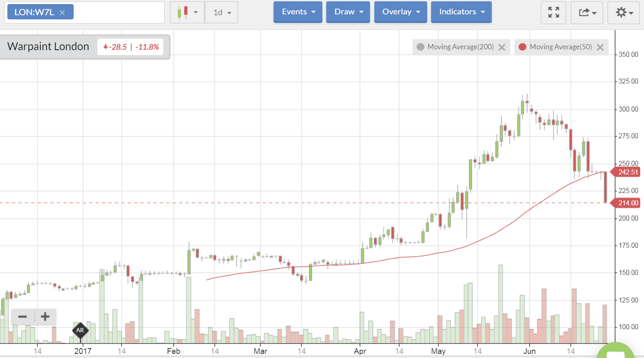Click the AR event marker
Image resolution: width=644 pixels, height=358 pixels.
[80, 330]
